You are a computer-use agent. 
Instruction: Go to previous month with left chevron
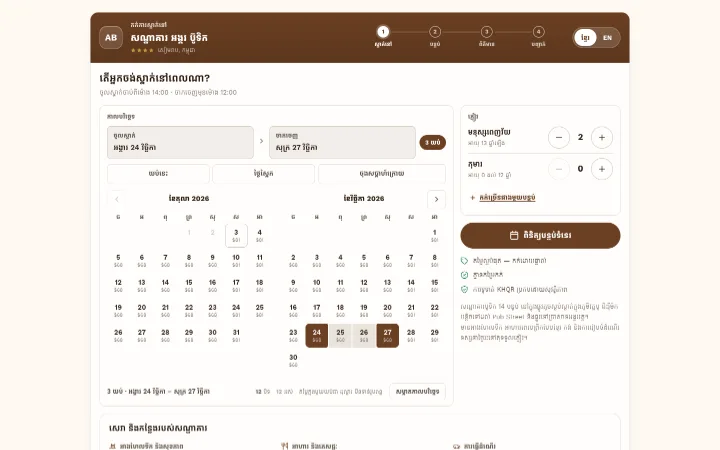[117, 199]
